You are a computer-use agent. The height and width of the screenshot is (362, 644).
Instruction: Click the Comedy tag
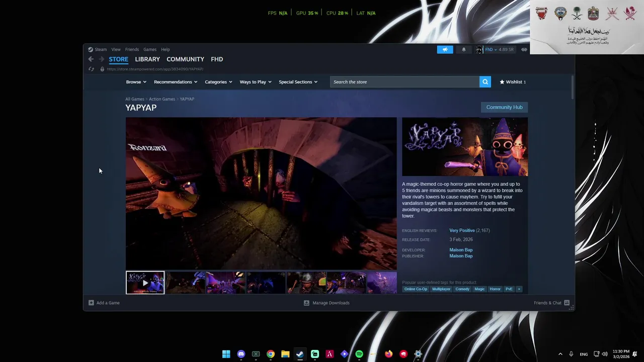[x=462, y=289]
